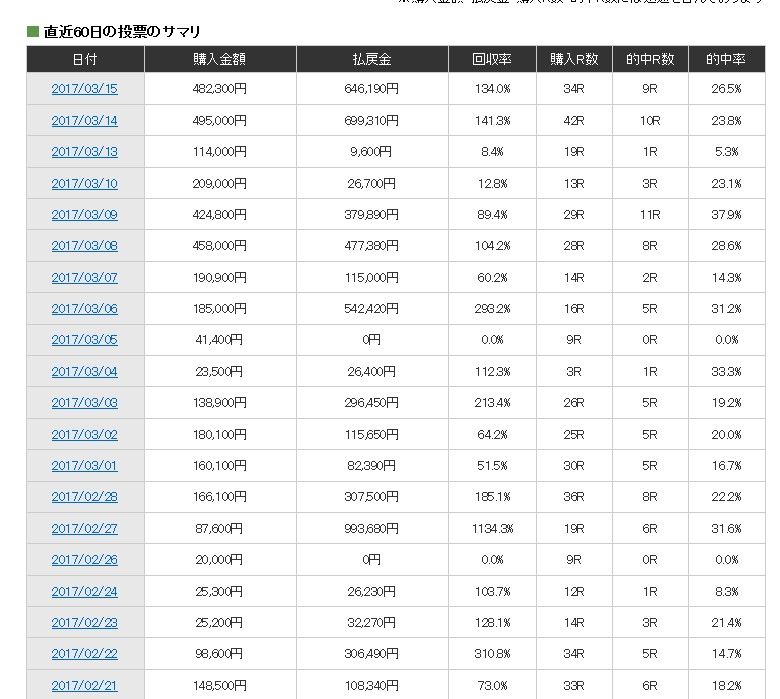Select the 646,190円 payout cell
This screenshot has width=780, height=699.
pyautogui.click(x=372, y=89)
